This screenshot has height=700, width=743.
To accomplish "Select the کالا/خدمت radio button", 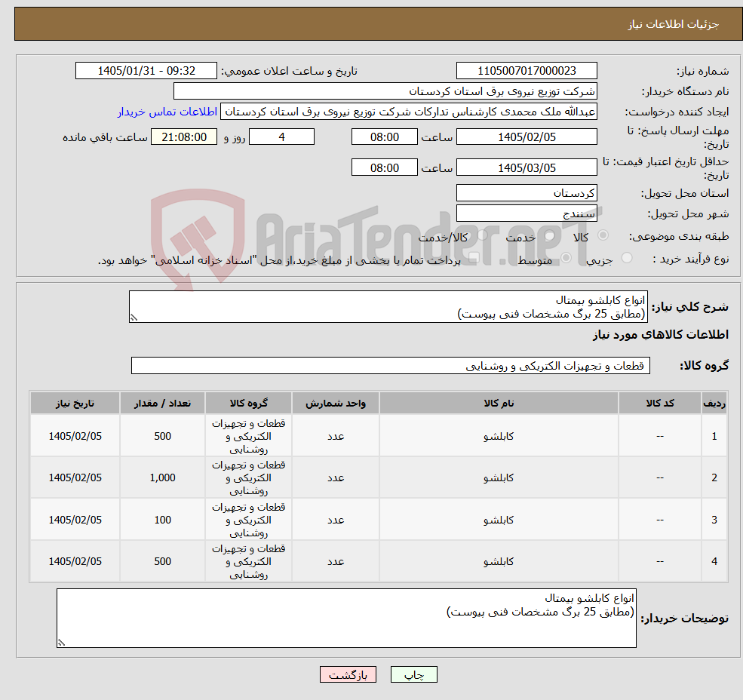I will coord(482,235).
